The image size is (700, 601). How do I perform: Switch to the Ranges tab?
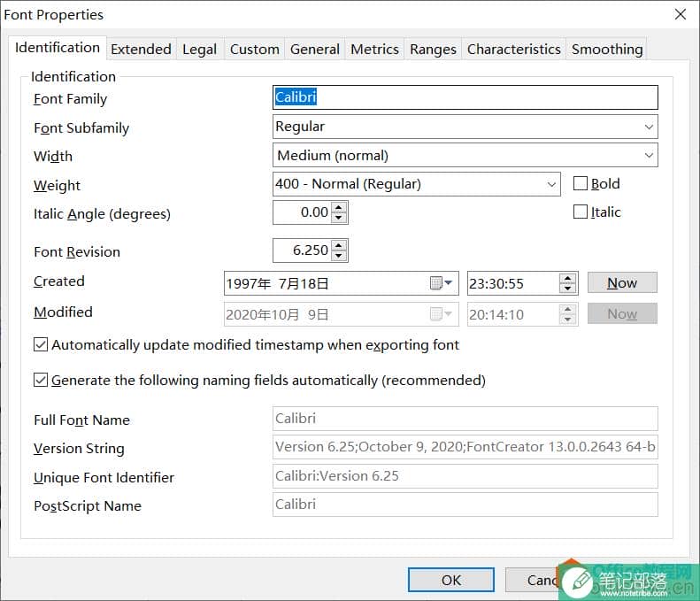[433, 49]
